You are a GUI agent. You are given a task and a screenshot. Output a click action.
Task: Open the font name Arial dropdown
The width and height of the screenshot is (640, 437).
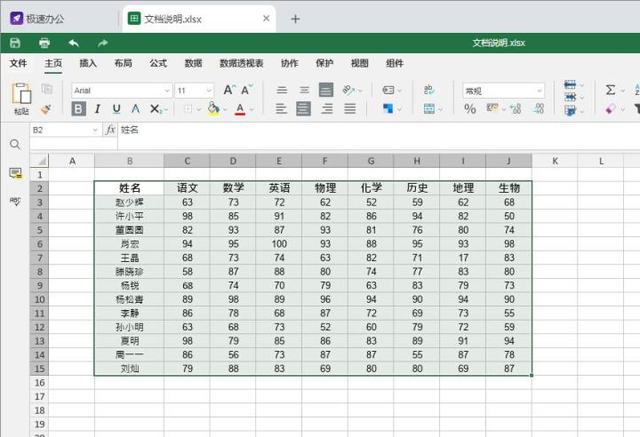(x=167, y=91)
